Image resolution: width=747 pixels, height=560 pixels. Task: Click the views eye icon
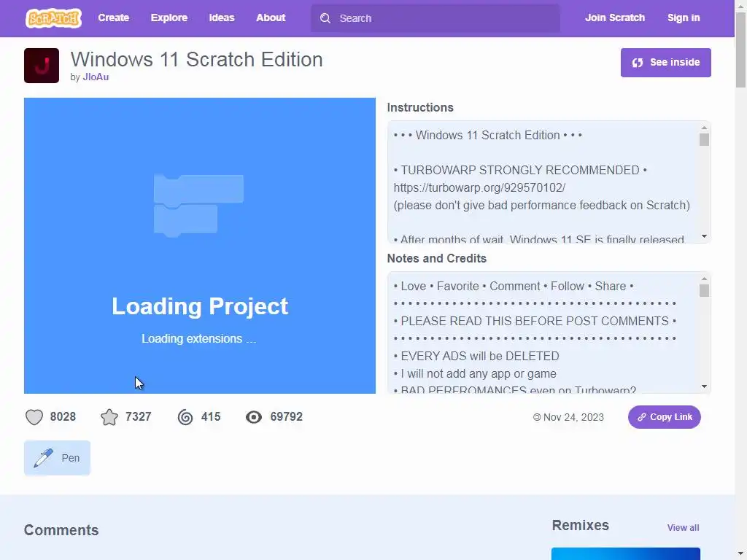point(253,417)
